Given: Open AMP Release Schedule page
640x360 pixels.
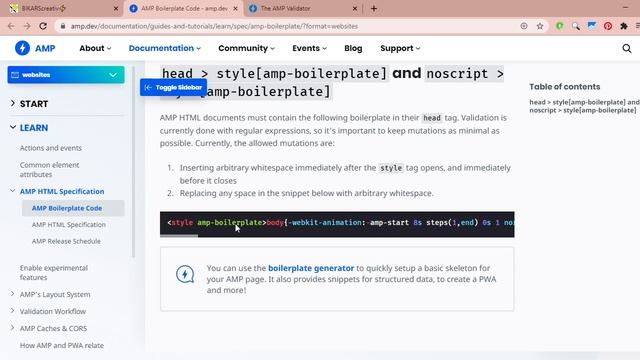Looking at the screenshot, I should click(66, 241).
